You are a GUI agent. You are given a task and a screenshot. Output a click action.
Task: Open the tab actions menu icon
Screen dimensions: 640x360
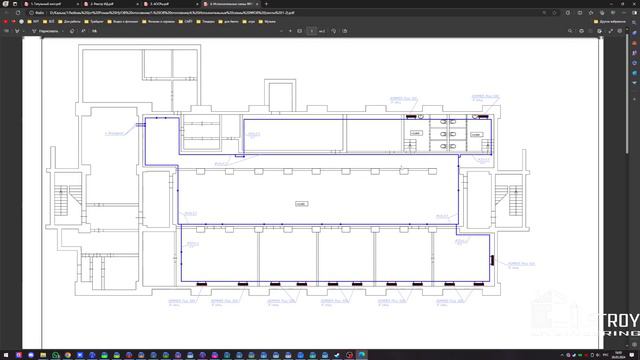point(15,4)
